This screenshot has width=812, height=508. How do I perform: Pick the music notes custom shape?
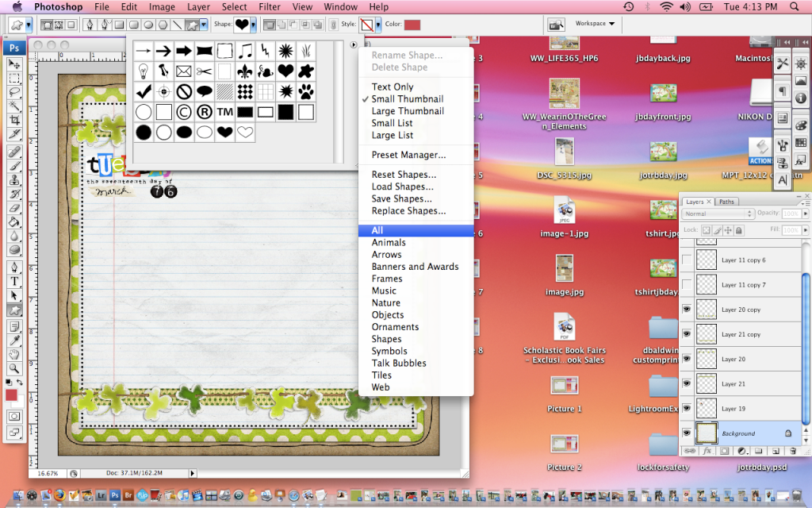coord(245,51)
